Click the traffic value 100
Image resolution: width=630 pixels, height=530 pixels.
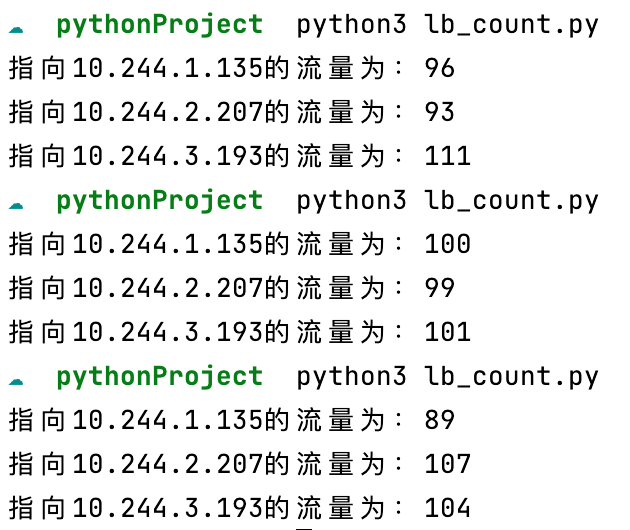click(x=448, y=244)
